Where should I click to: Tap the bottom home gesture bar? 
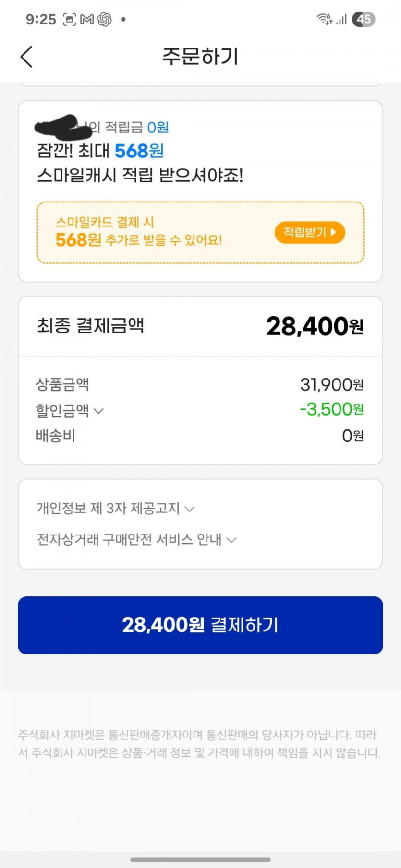[200, 859]
